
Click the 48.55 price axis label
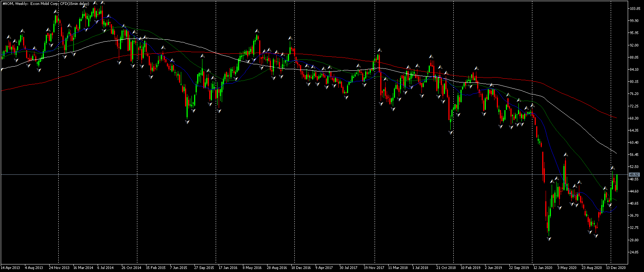pos(633,179)
